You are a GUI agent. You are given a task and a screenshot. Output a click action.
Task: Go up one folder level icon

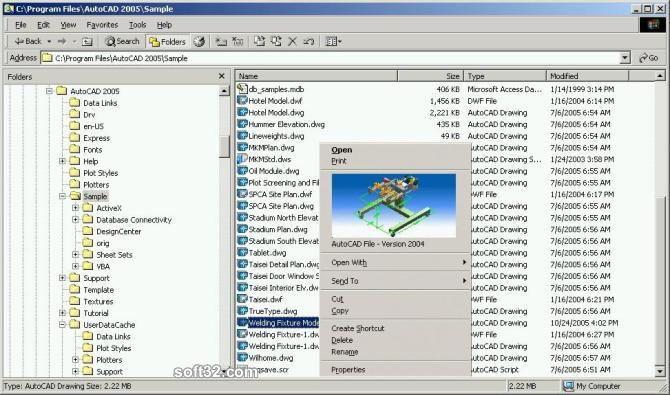click(87, 41)
